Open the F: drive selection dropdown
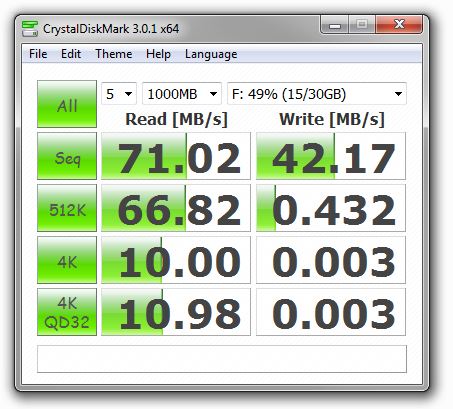 317,94
